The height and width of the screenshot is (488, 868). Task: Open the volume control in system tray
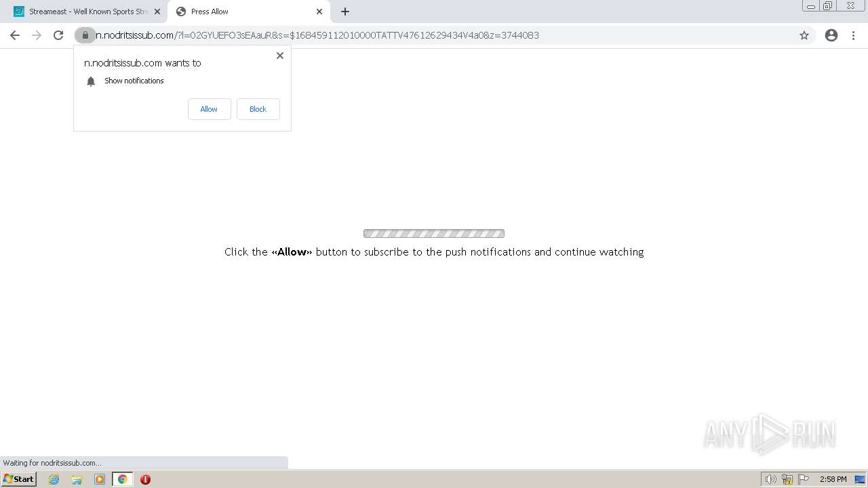(x=770, y=479)
